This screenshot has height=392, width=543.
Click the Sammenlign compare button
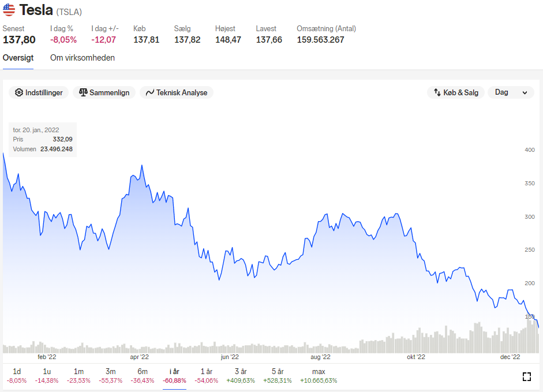click(104, 92)
